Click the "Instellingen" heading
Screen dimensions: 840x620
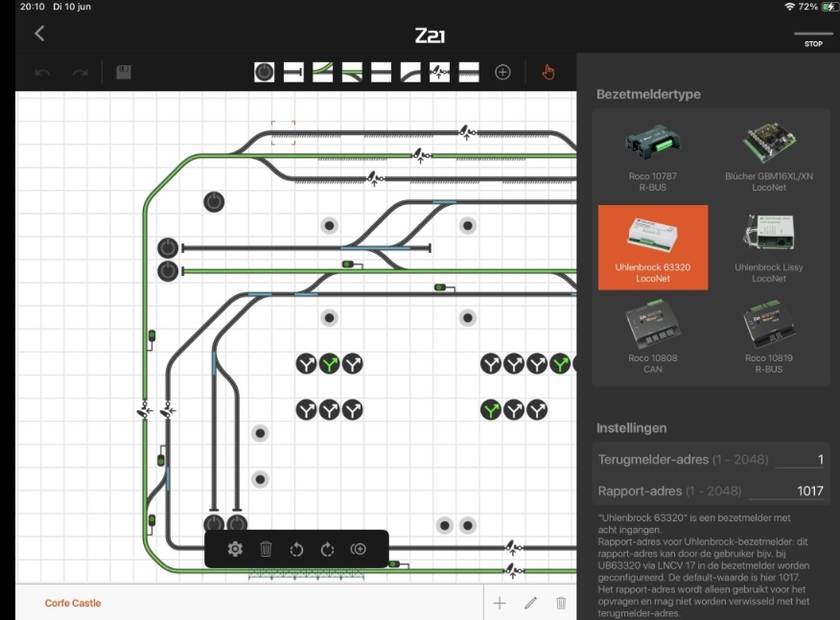click(632, 427)
